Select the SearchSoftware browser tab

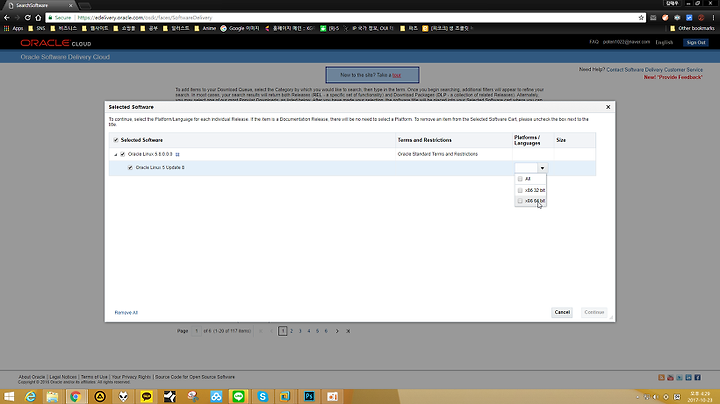click(40, 6)
